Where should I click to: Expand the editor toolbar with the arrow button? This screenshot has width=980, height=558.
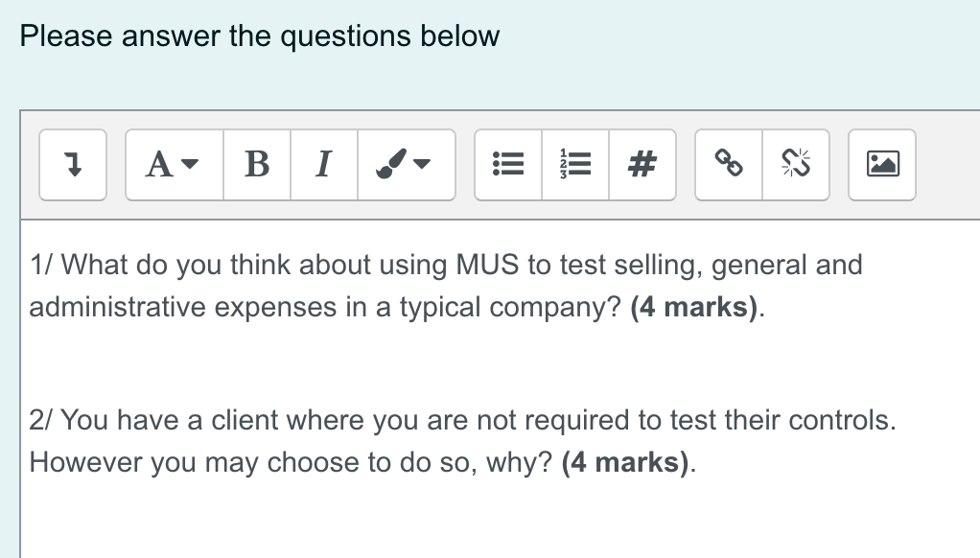pyautogui.click(x=72, y=164)
